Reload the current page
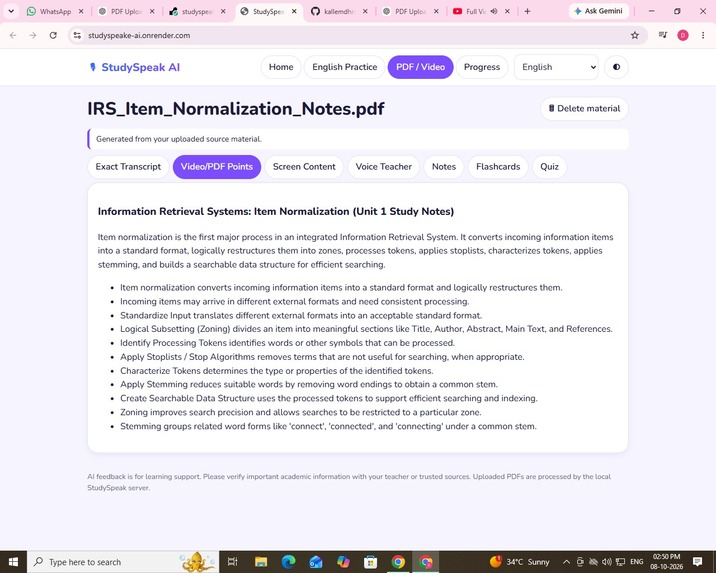Screen dimensions: 716x573 [x=53, y=35]
